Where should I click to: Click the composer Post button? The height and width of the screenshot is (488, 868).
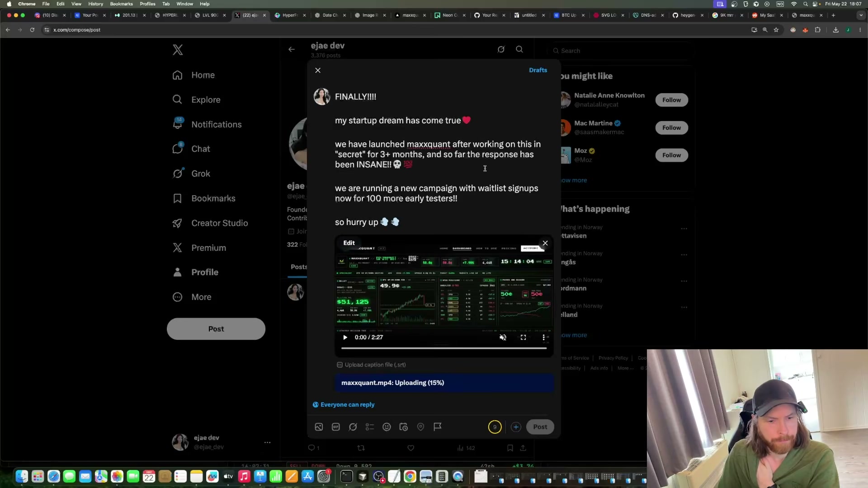click(540, 427)
